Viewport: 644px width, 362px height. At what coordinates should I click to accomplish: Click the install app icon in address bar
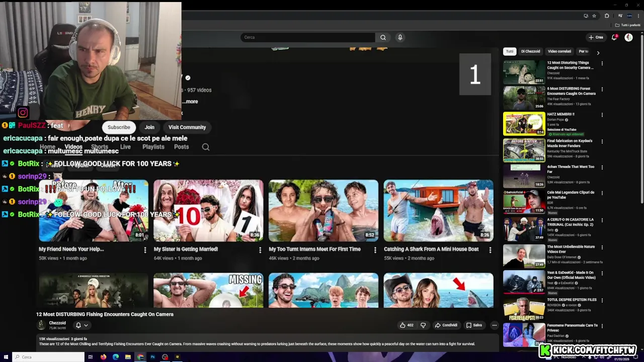click(586, 16)
